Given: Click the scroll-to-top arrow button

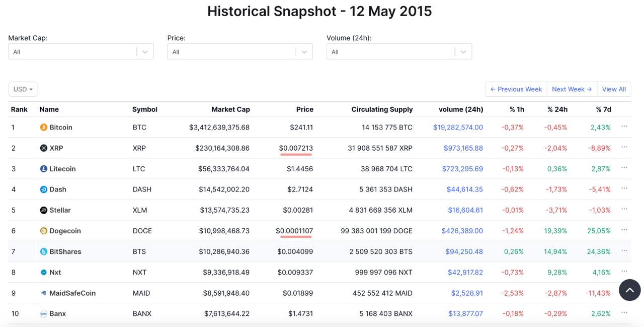Looking at the screenshot, I should (x=629, y=290).
